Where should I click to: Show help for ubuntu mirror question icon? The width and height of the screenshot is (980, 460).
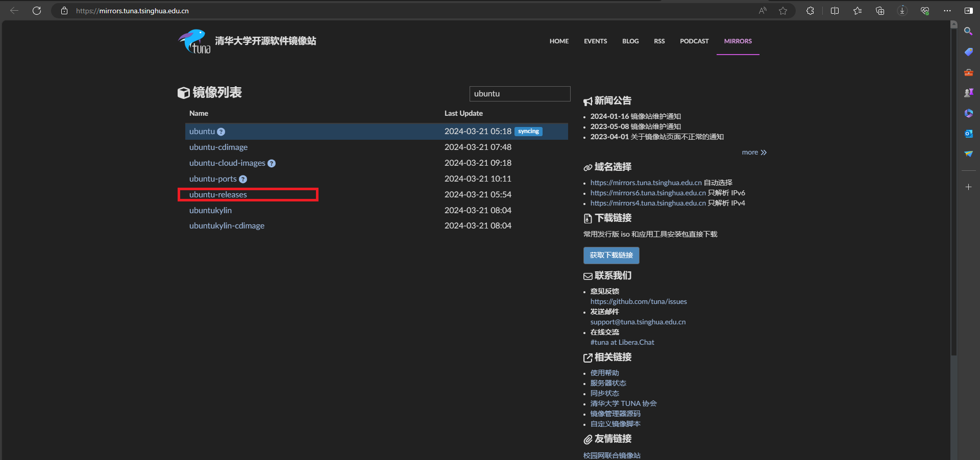tap(221, 132)
